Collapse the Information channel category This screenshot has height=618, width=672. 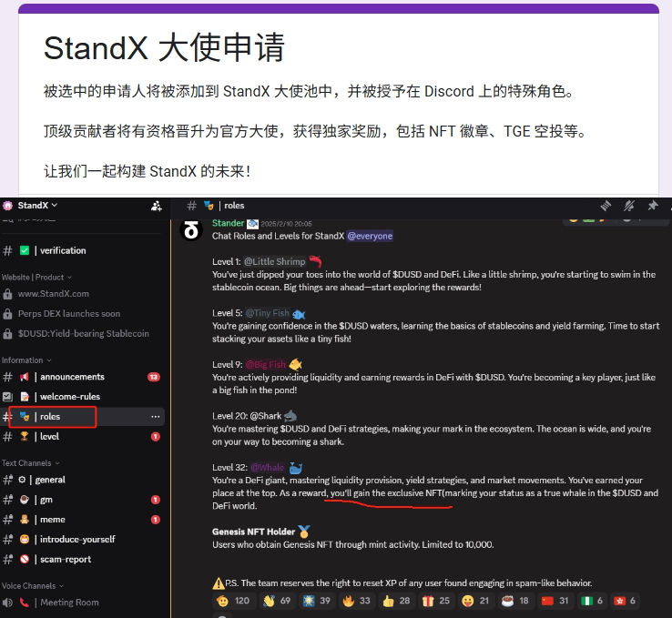tap(25, 360)
